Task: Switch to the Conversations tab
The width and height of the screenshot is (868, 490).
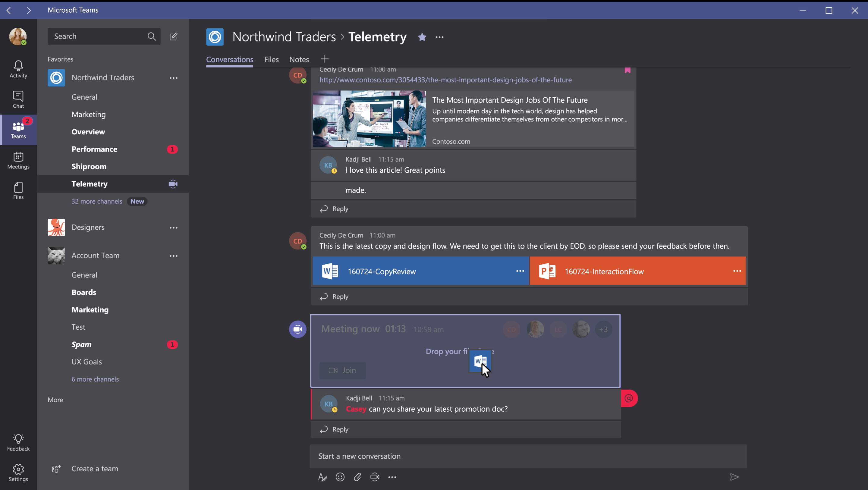Action: (229, 60)
